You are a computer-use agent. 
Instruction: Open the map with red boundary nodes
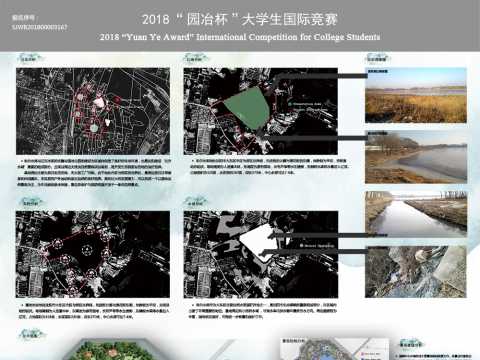[93, 254]
